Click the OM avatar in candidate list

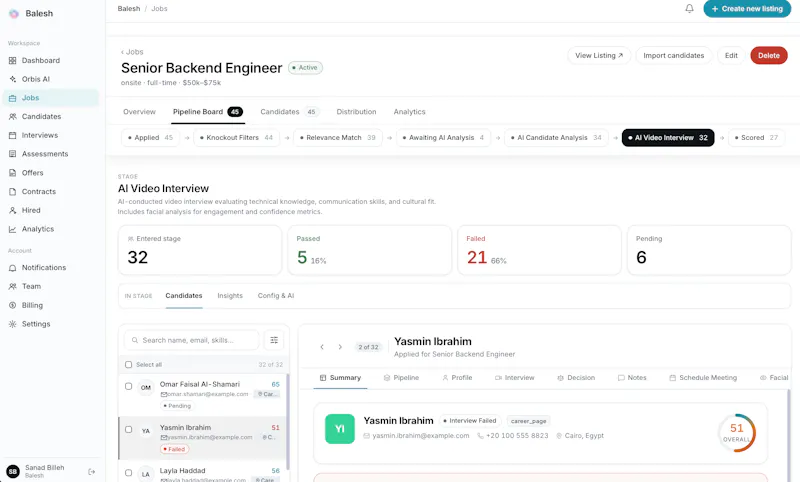tap(146, 388)
